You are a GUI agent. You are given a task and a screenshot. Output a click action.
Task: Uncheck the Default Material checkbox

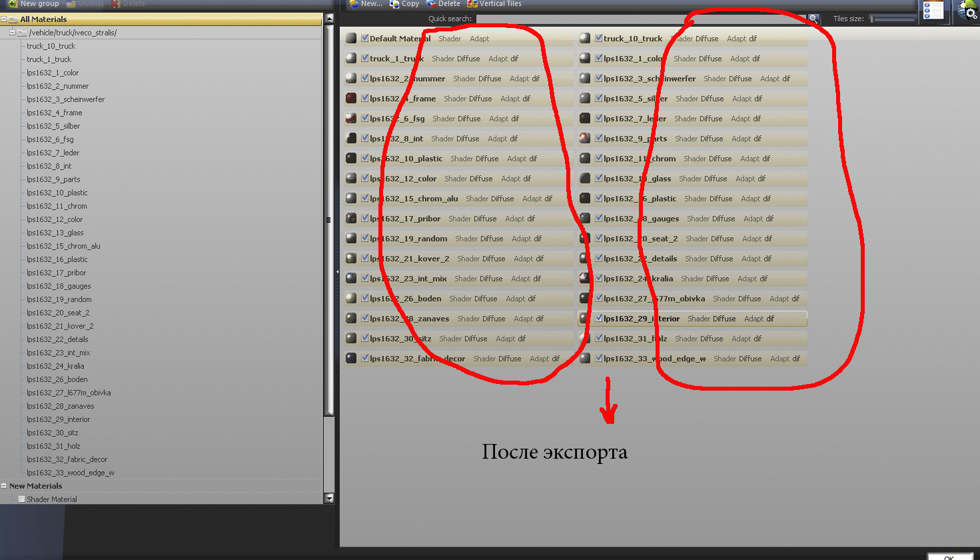click(364, 39)
